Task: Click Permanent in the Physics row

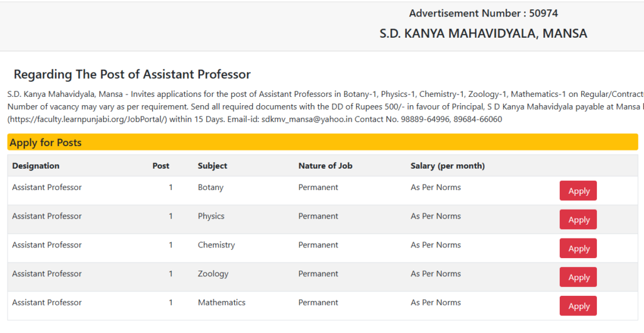Action: 318,217
